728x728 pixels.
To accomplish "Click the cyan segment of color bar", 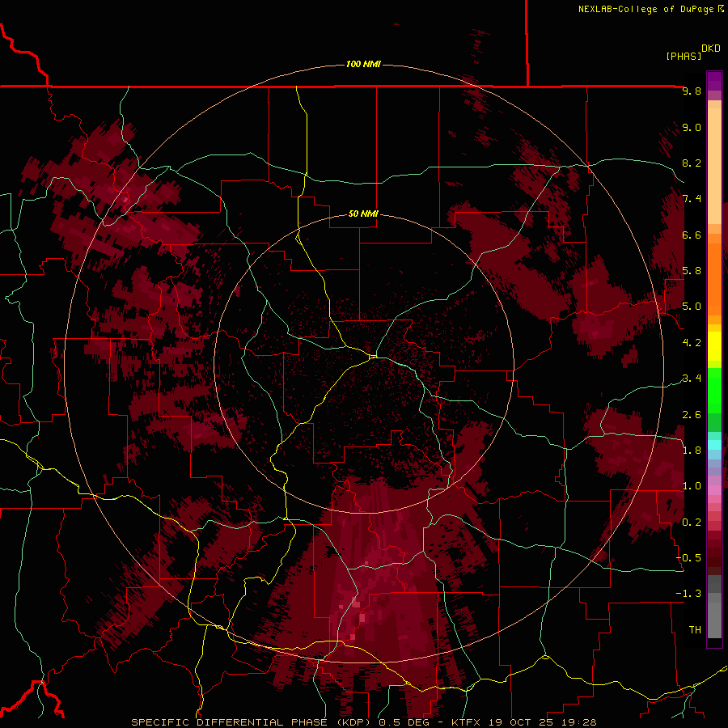I will click(x=714, y=445).
